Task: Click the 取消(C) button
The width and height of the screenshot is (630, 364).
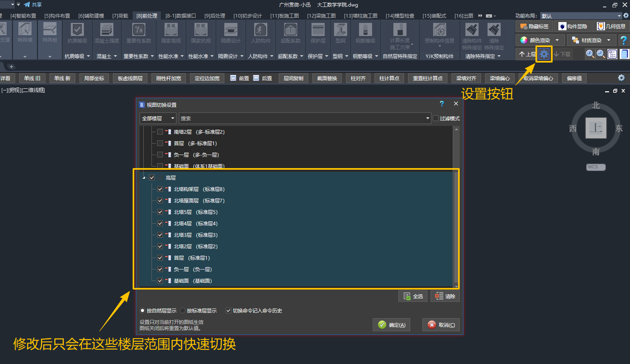Action: 441,325
